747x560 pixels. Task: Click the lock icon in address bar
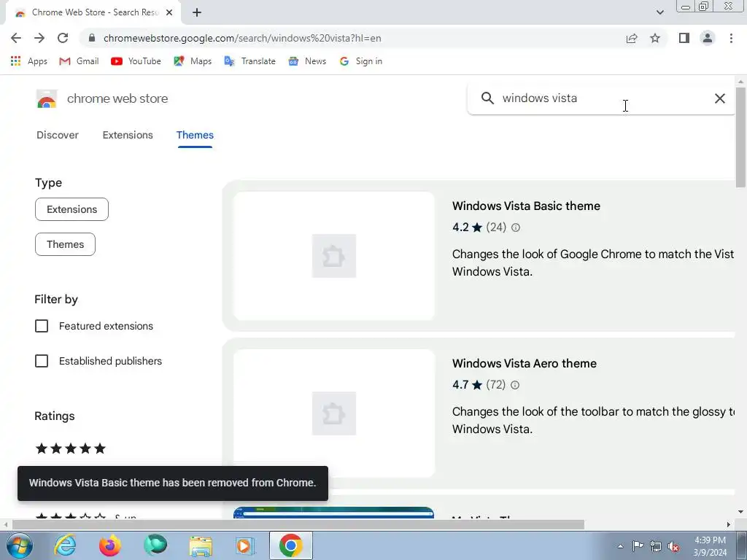[x=92, y=38]
